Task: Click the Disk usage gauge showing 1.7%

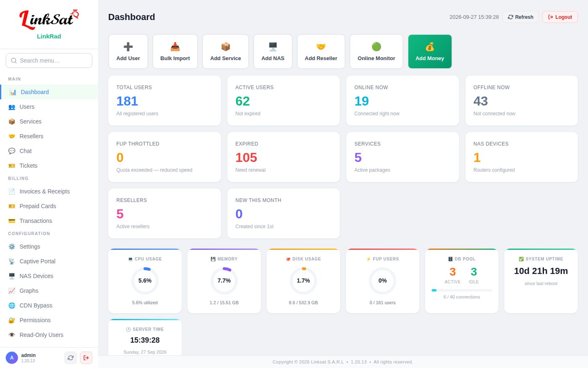Action: pyautogui.click(x=303, y=281)
